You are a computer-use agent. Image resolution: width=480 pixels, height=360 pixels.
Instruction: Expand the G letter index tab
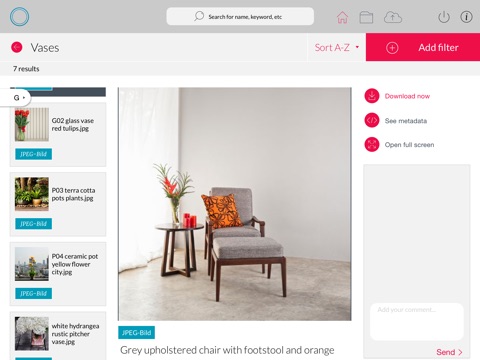click(16, 98)
